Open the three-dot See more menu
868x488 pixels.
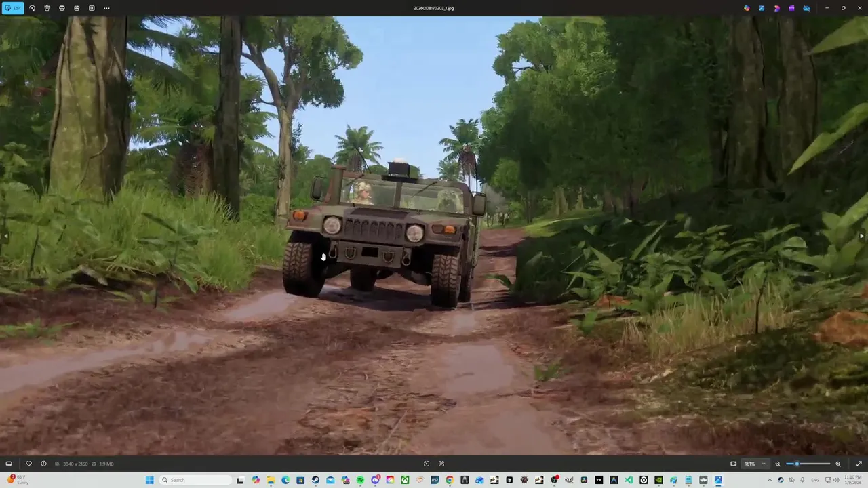[x=106, y=8]
